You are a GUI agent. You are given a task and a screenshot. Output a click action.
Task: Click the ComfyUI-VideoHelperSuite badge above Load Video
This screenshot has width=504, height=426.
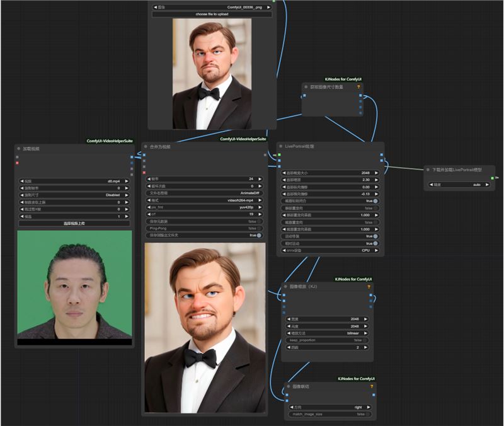pyautogui.click(x=110, y=141)
